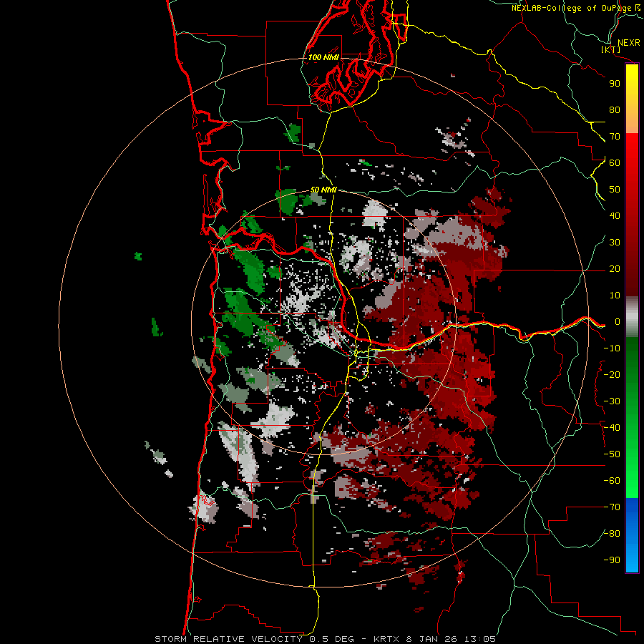Click the -60 value on the velocity scale

pos(612,481)
